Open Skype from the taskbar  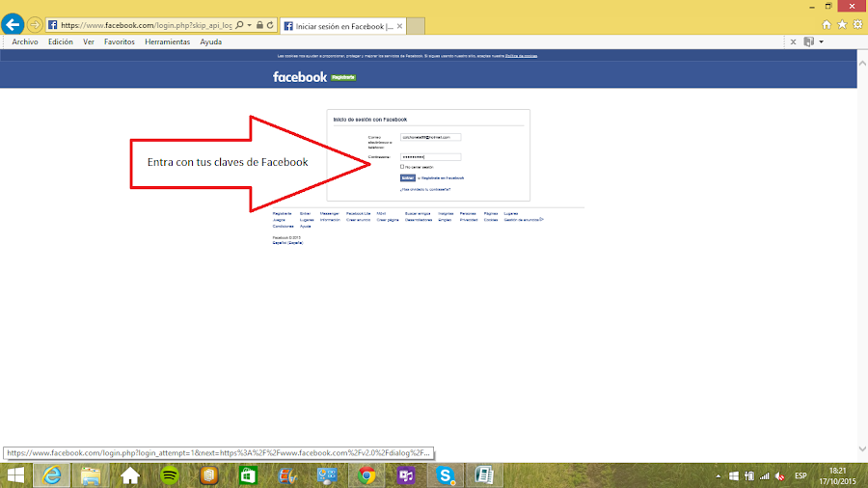coord(445,475)
